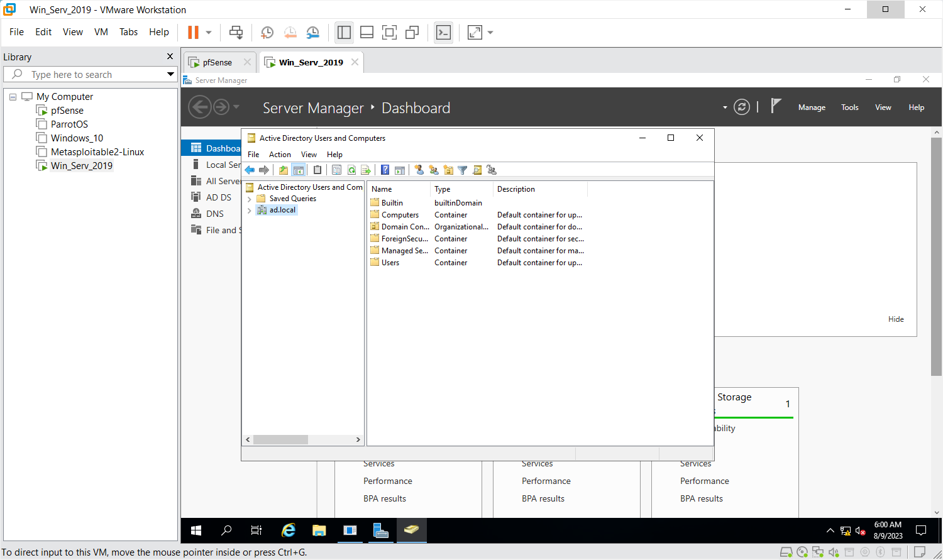
Task: Click Hide link in Server Manager welcome tile
Action: (x=896, y=319)
